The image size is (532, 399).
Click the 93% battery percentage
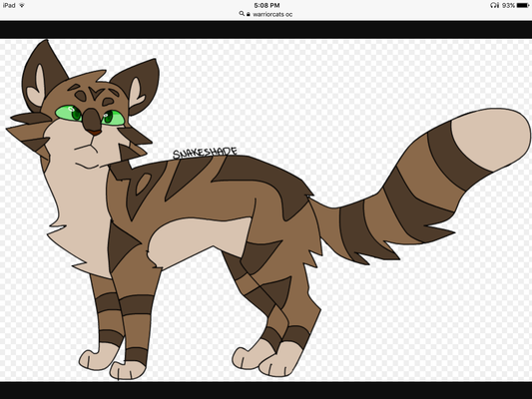click(508, 5)
